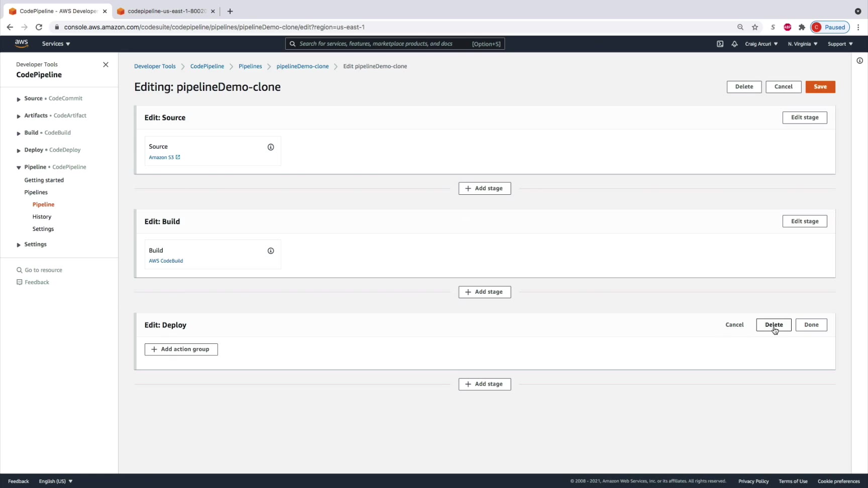Go to CodePipeline breadcrumb
The height and width of the screenshot is (488, 868).
(x=207, y=66)
